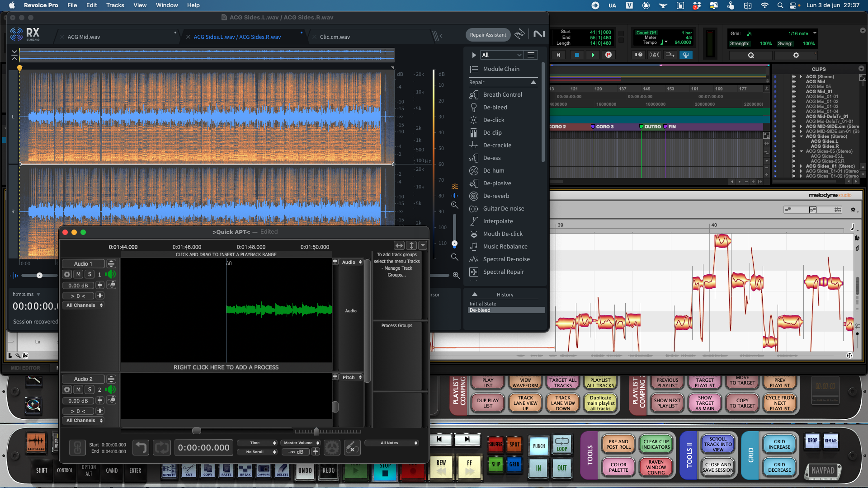This screenshot has width=868, height=488.
Task: Select the De-click repair module
Action: pos(493,120)
